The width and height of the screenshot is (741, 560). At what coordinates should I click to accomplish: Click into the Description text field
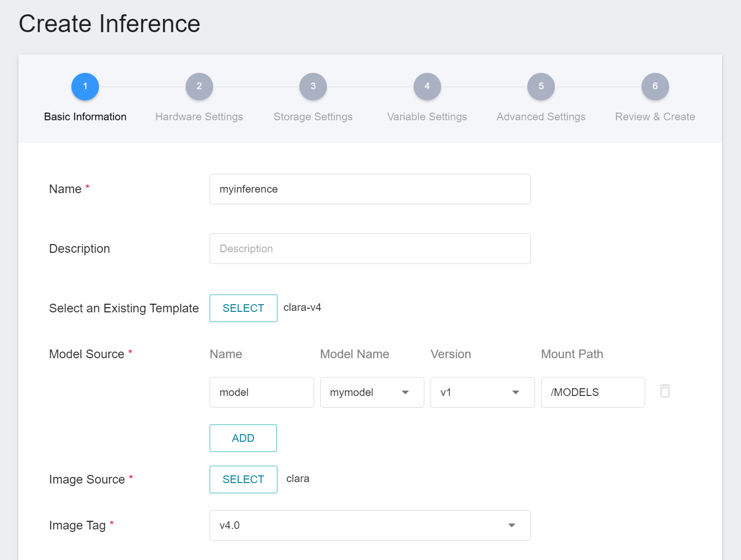[370, 249]
